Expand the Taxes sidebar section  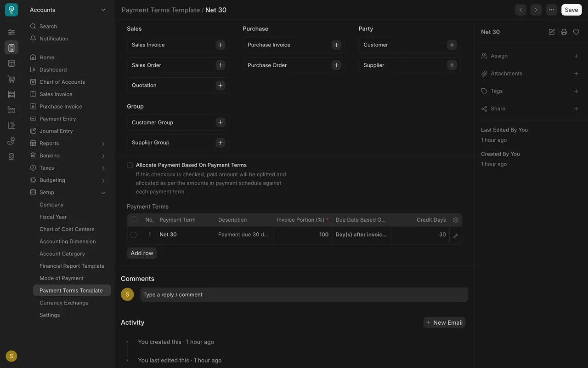(x=103, y=168)
